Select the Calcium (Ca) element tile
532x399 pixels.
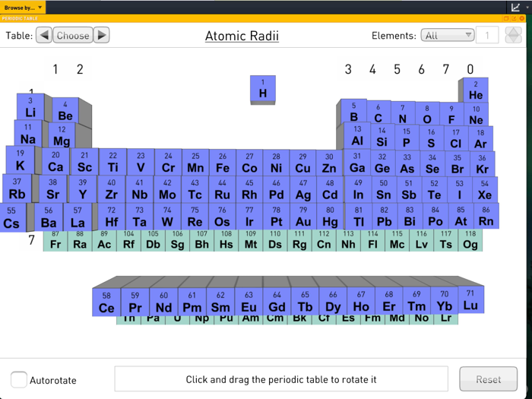(x=55, y=162)
